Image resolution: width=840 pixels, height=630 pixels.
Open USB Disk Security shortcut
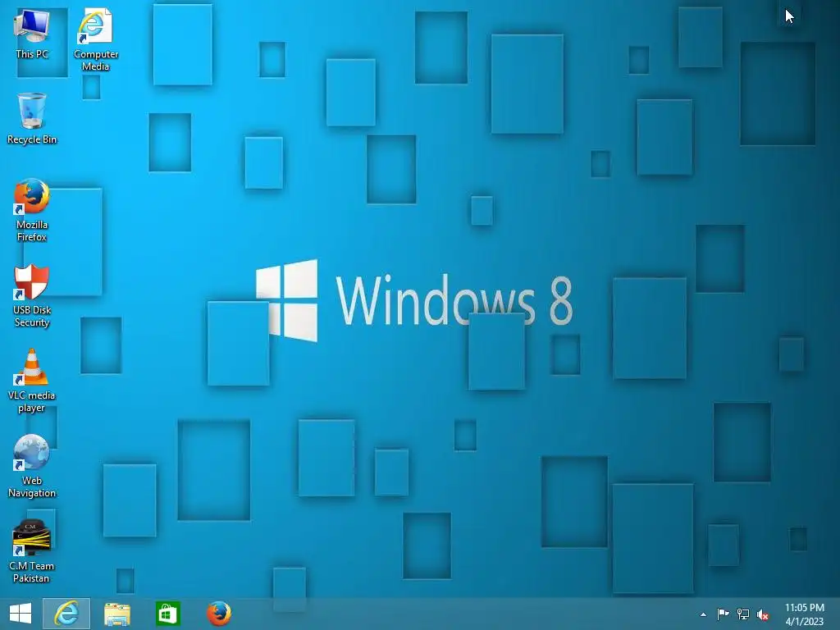point(32,295)
